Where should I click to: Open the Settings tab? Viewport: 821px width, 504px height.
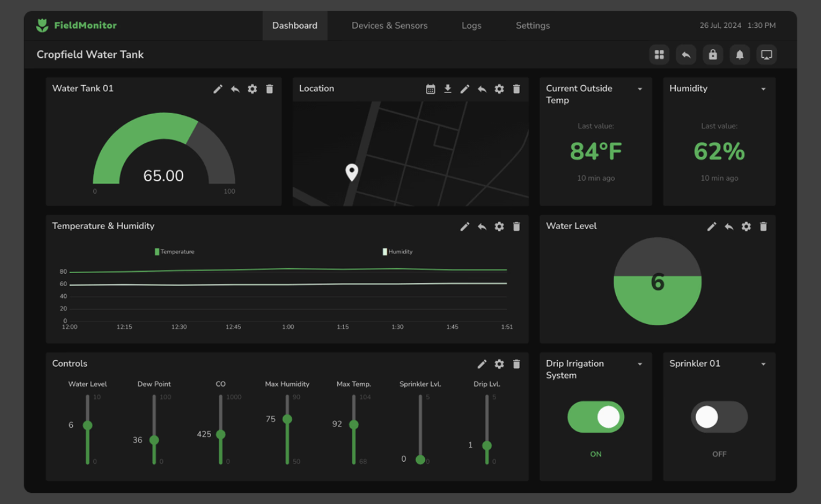(x=533, y=25)
